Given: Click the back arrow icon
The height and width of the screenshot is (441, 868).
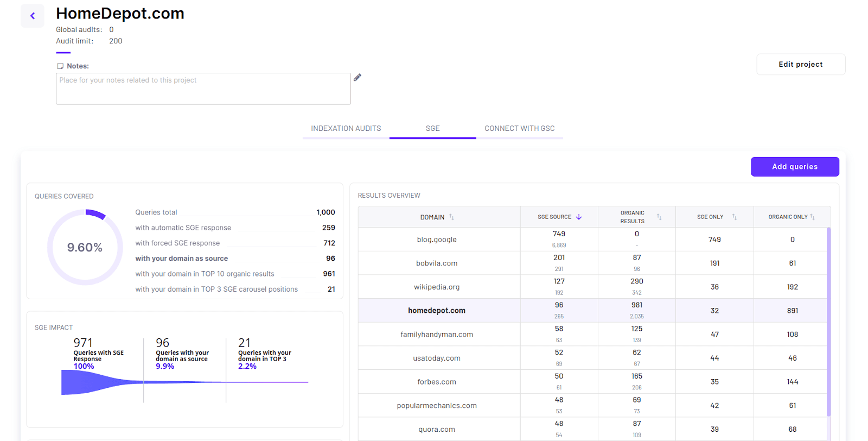Looking at the screenshot, I should [x=33, y=16].
